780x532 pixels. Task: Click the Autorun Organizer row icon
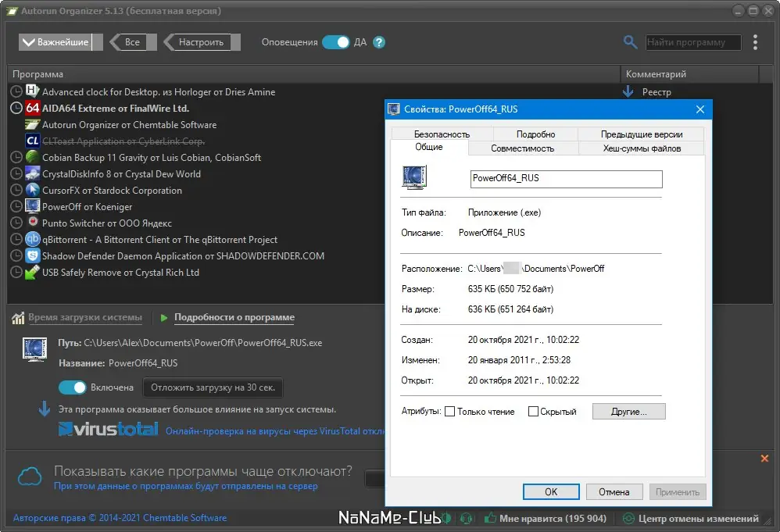pos(32,124)
